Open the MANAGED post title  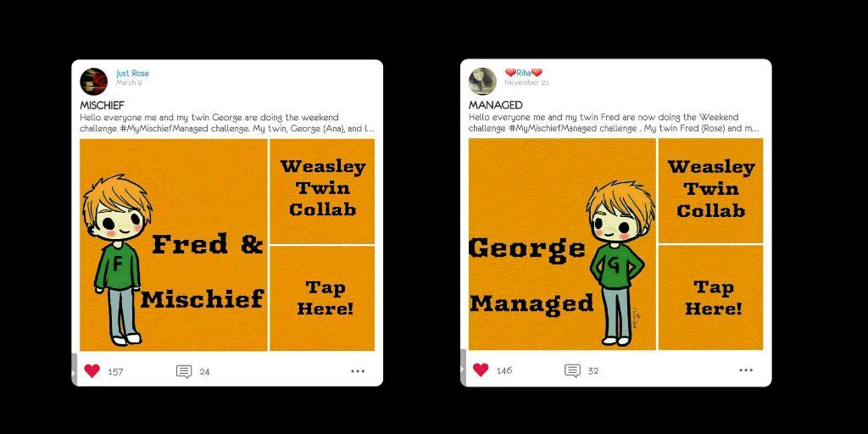(x=495, y=104)
